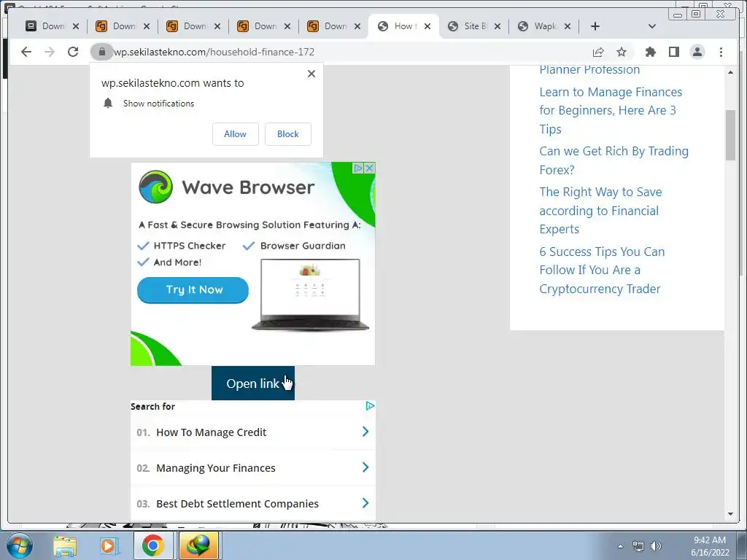Click the chevron beside Best Debt Settlement Companies
Screen dimensions: 747x560
365,503
